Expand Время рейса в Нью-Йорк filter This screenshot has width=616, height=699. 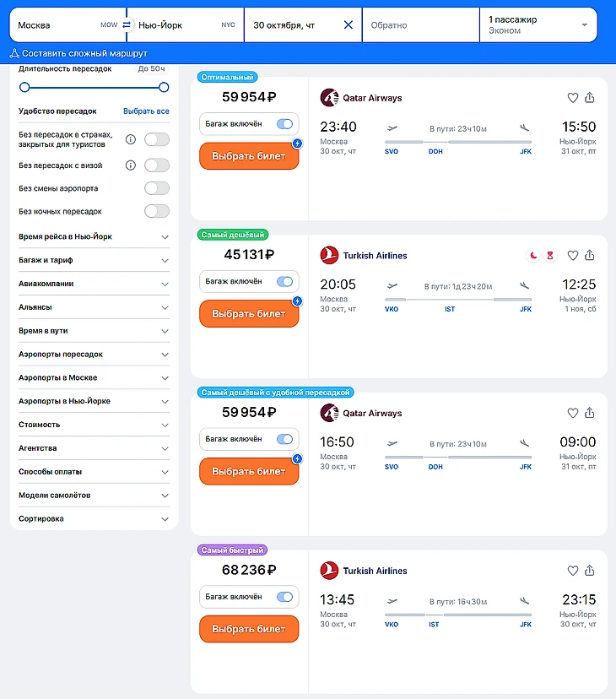pyautogui.click(x=94, y=236)
